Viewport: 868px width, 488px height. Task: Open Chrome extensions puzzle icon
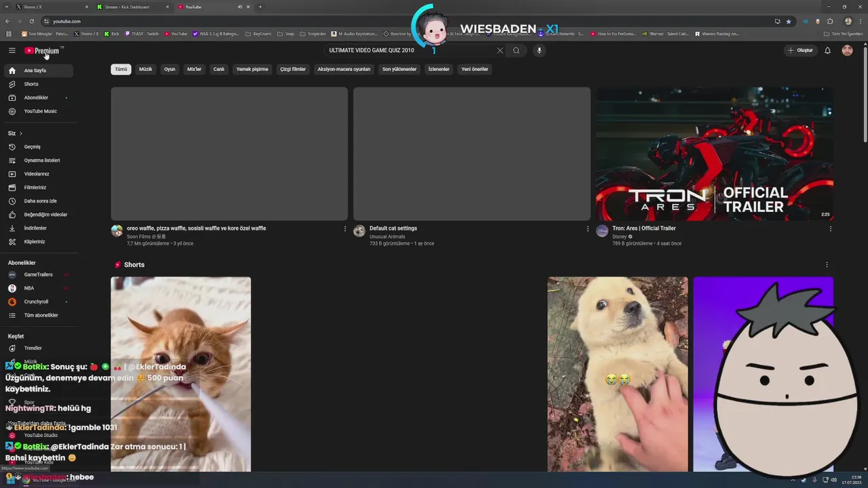[x=829, y=21]
